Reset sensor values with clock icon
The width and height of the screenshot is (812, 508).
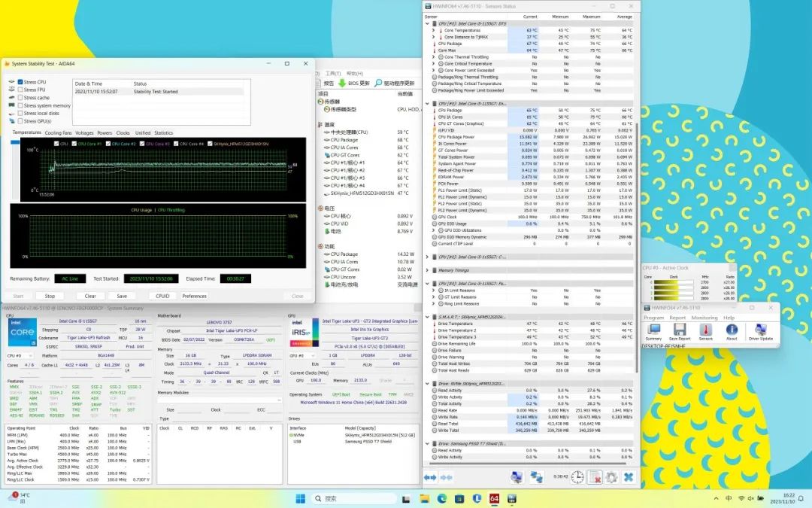[577, 477]
